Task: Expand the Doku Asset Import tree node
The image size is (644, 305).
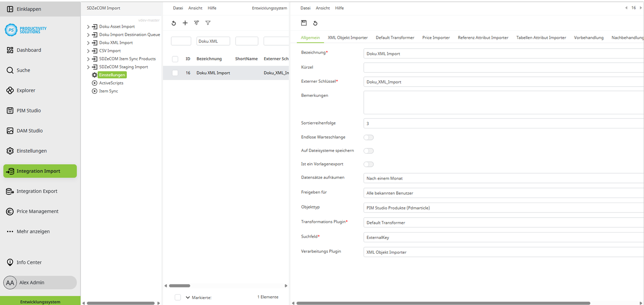Action: click(x=88, y=26)
